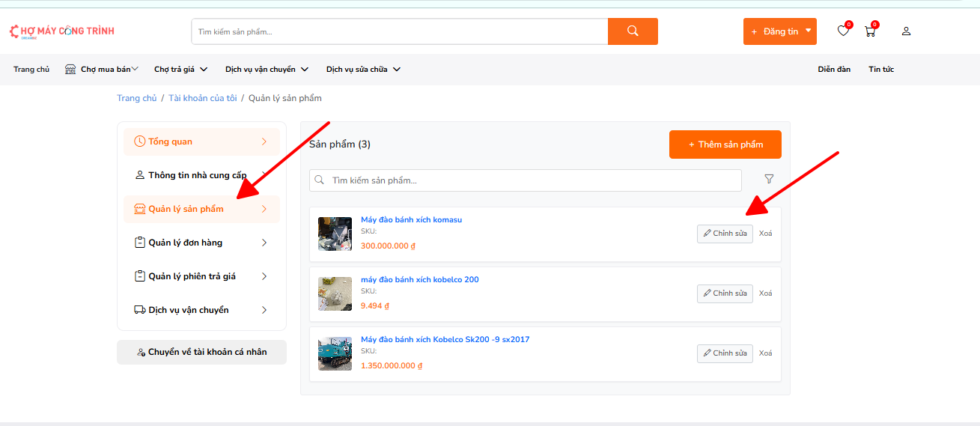Expand Dịch vụ vận chuyển nav dropdown
This screenshot has height=426, width=980.
coord(267,70)
